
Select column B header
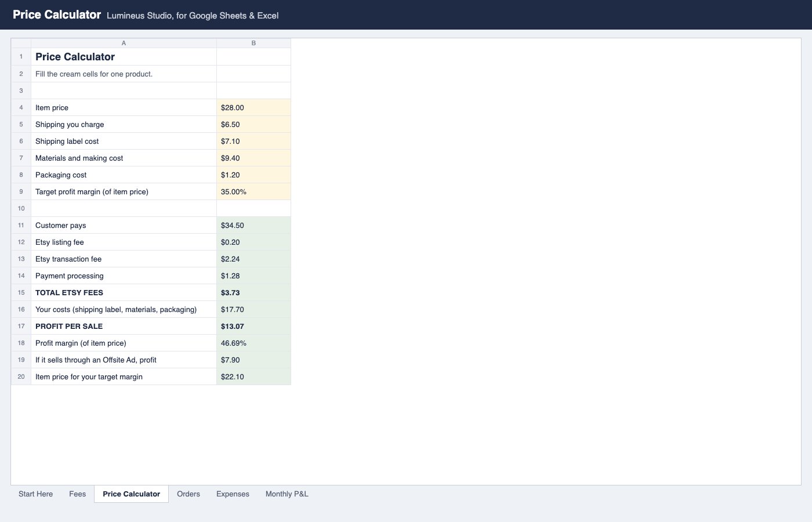click(x=253, y=43)
